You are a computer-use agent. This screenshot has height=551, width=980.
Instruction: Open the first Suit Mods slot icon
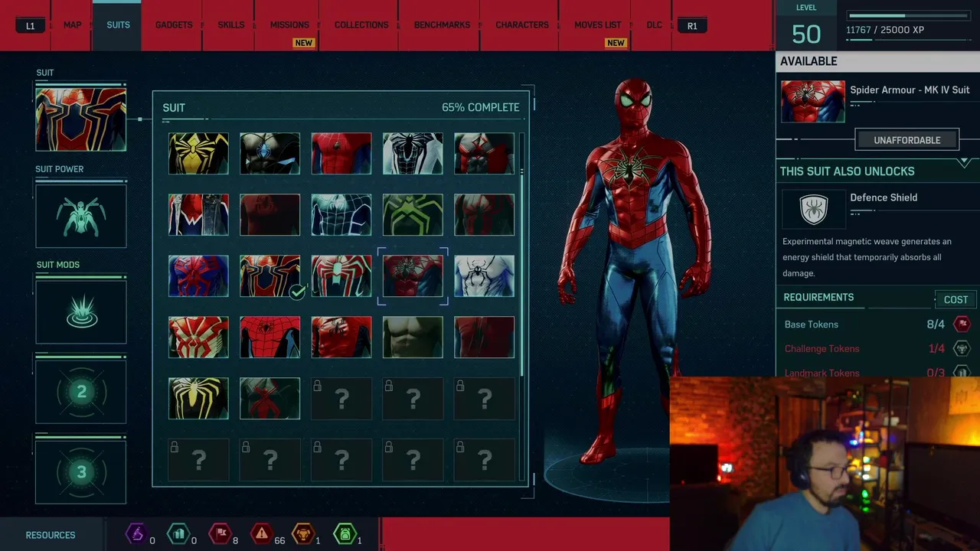tap(80, 312)
